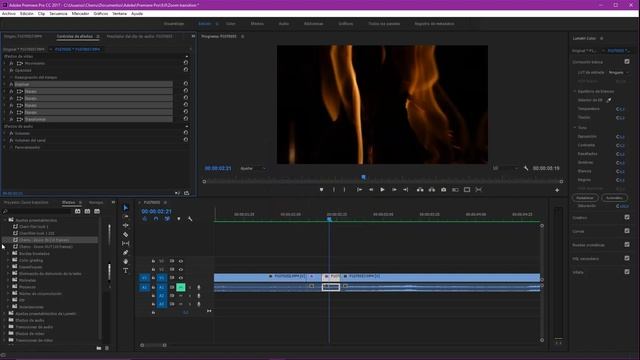The width and height of the screenshot is (640, 360).
Task: Select the Track Select Forward tool
Action: [x=126, y=217]
